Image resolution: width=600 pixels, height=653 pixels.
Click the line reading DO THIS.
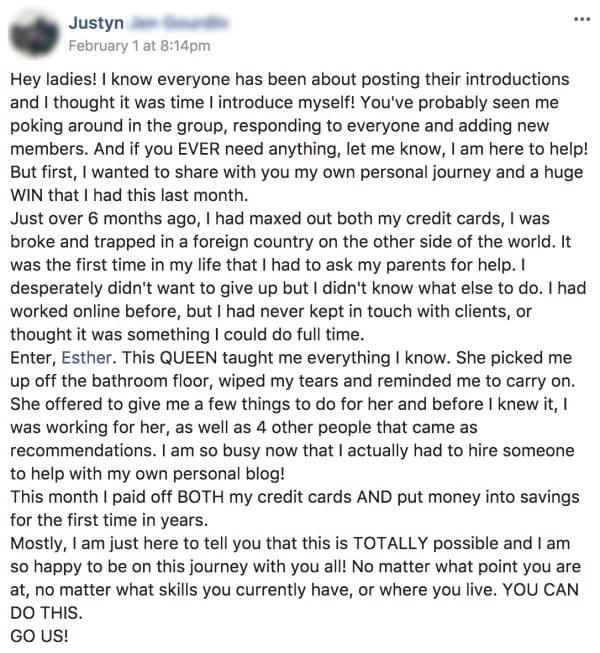46,613
